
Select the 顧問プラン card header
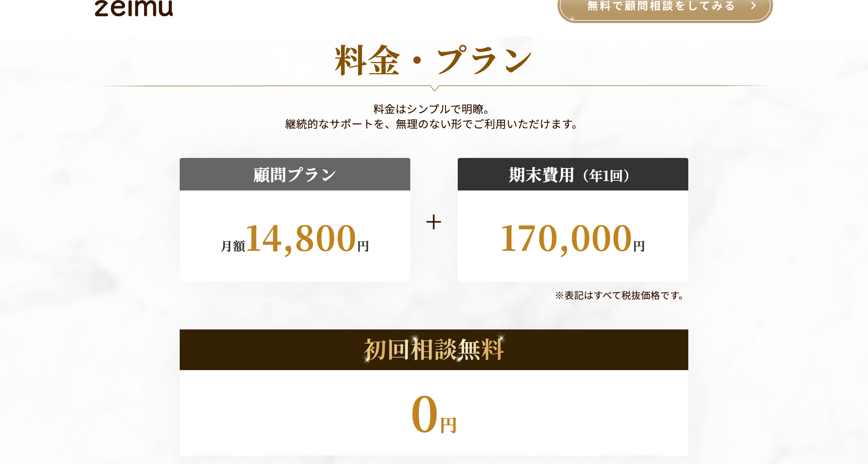coord(295,175)
